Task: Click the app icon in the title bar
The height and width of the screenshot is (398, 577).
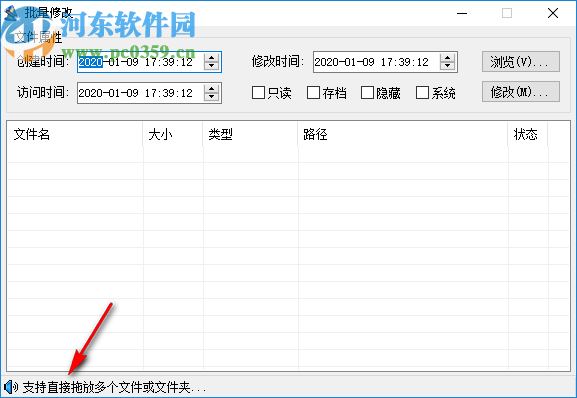Action: (x=12, y=13)
